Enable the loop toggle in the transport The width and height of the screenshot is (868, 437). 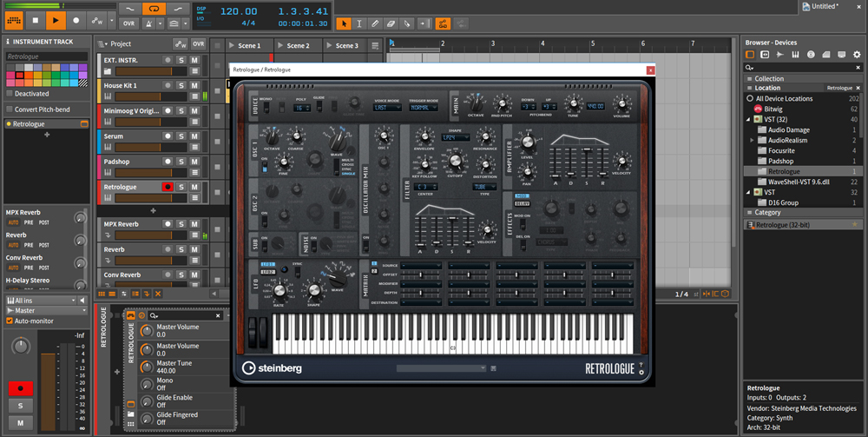point(154,9)
